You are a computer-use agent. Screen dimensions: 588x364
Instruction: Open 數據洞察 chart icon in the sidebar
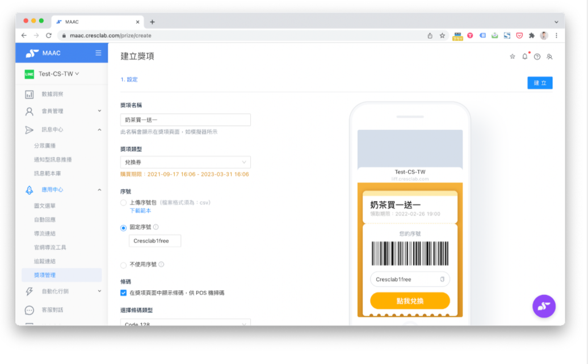pyautogui.click(x=30, y=94)
